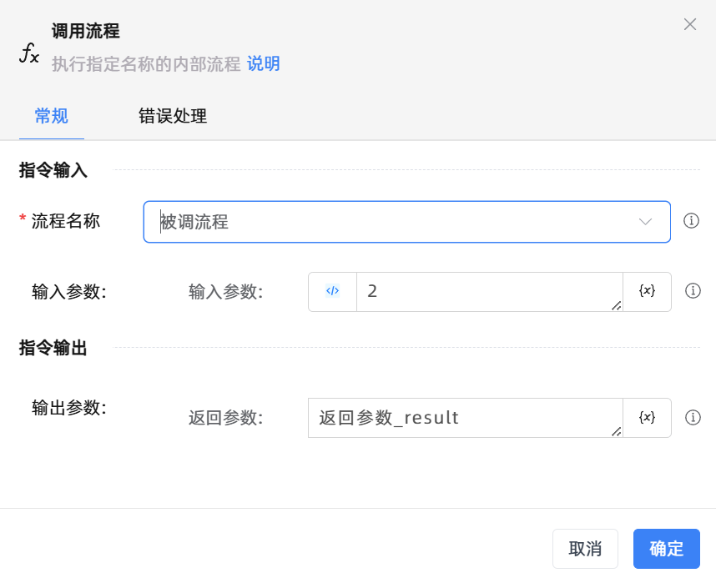Open the 流程名称 dropdown list

pyautogui.click(x=644, y=222)
